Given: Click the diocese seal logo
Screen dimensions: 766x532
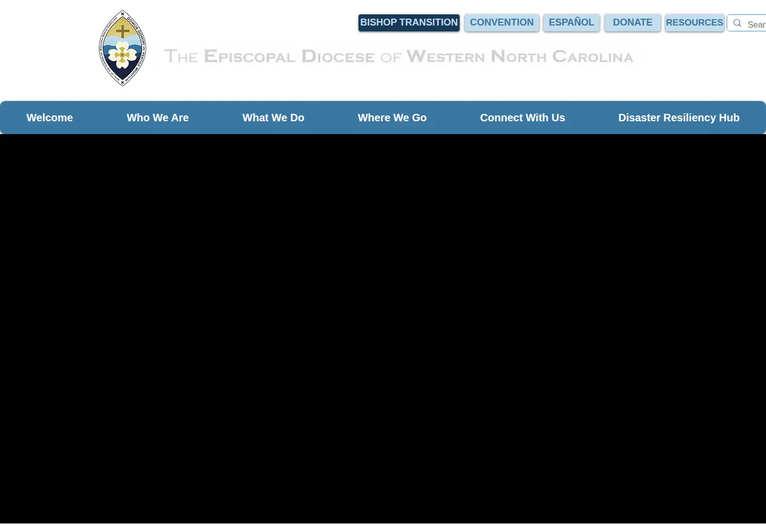Looking at the screenshot, I should [x=122, y=48].
